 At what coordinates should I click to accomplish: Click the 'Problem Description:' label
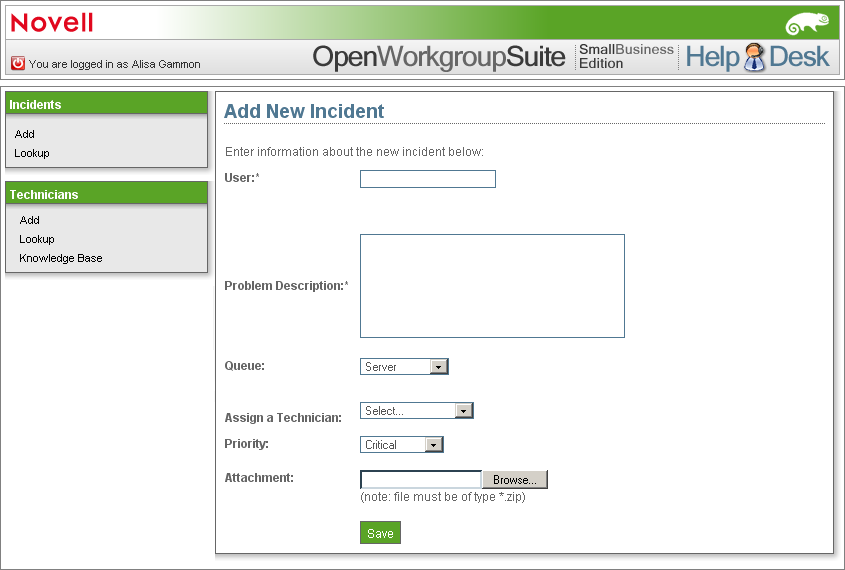point(286,286)
